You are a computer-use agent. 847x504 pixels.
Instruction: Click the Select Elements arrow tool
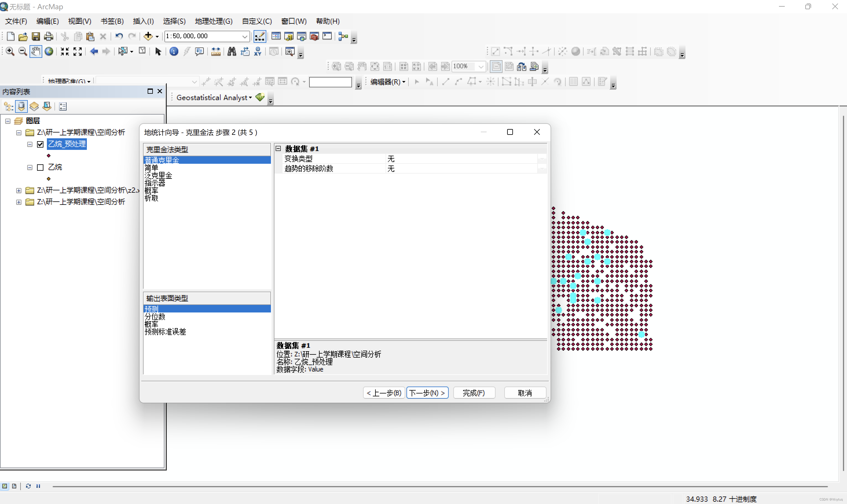click(158, 51)
